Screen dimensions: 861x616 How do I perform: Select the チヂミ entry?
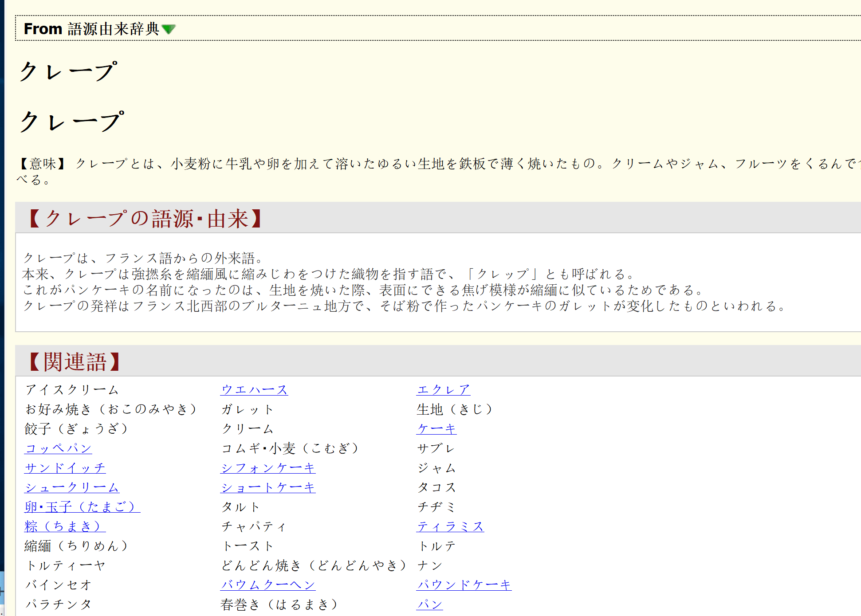pos(436,507)
